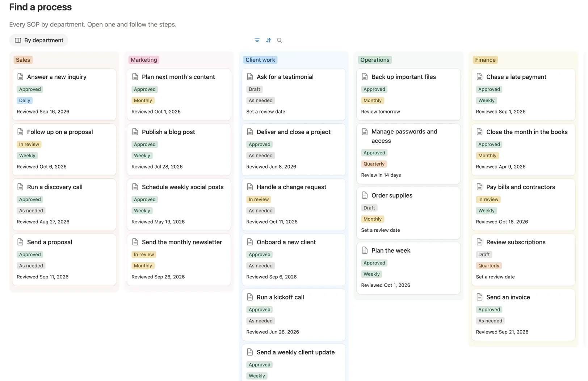588x381 pixels.
Task: Click the page icon on Run a discovery call
Action: [x=20, y=187]
